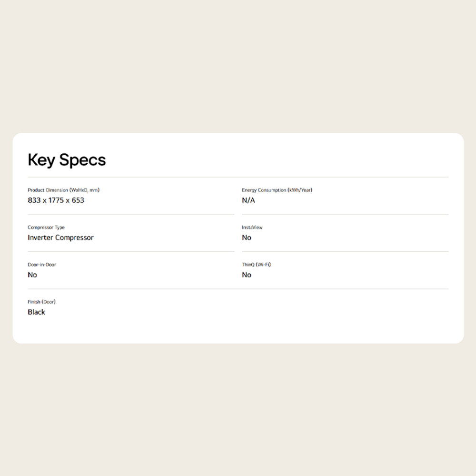Image resolution: width=476 pixels, height=476 pixels.
Task: Select the Black finish value
Action: pos(37,312)
